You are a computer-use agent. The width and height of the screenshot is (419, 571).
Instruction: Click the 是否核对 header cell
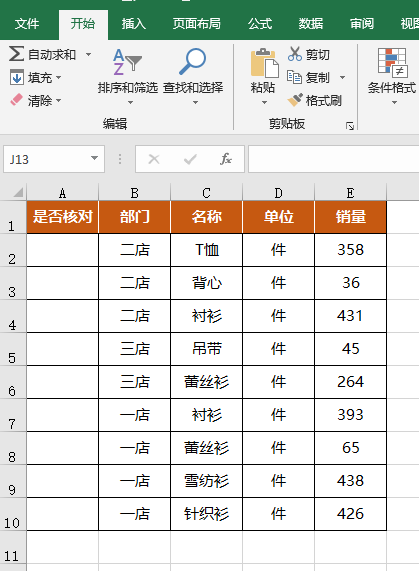62,217
